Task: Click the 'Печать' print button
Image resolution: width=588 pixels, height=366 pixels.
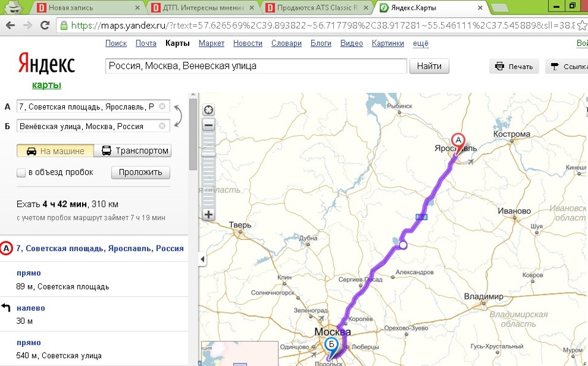Action: point(514,66)
